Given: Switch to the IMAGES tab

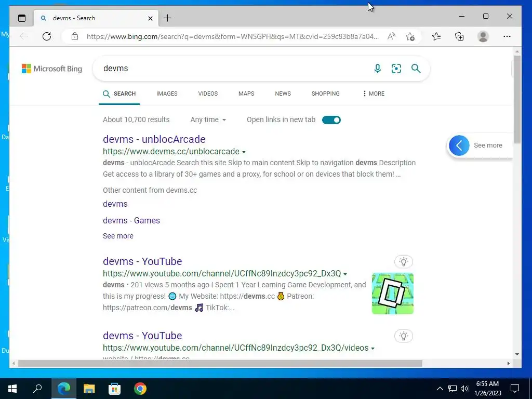Looking at the screenshot, I should [167, 94].
